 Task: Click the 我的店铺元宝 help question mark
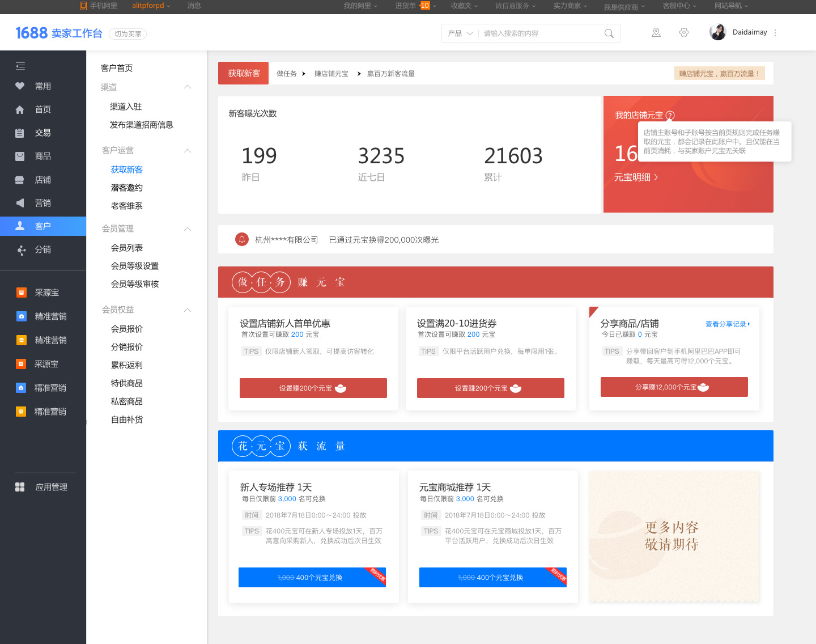(670, 115)
